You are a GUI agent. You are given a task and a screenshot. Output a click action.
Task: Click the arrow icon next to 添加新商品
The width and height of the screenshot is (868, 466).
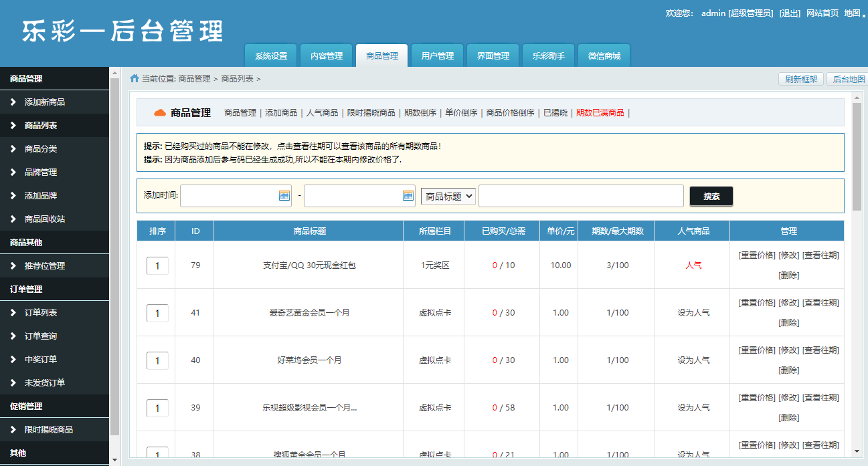click(13, 102)
